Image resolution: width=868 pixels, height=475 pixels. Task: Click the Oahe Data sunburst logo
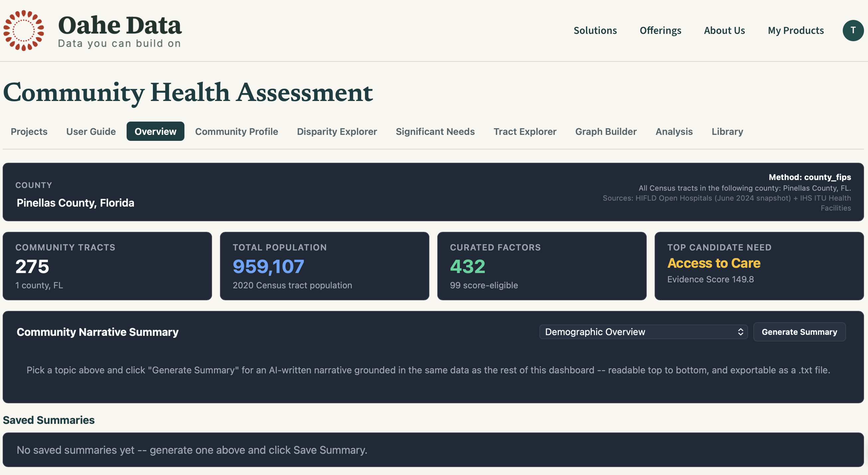pos(24,30)
